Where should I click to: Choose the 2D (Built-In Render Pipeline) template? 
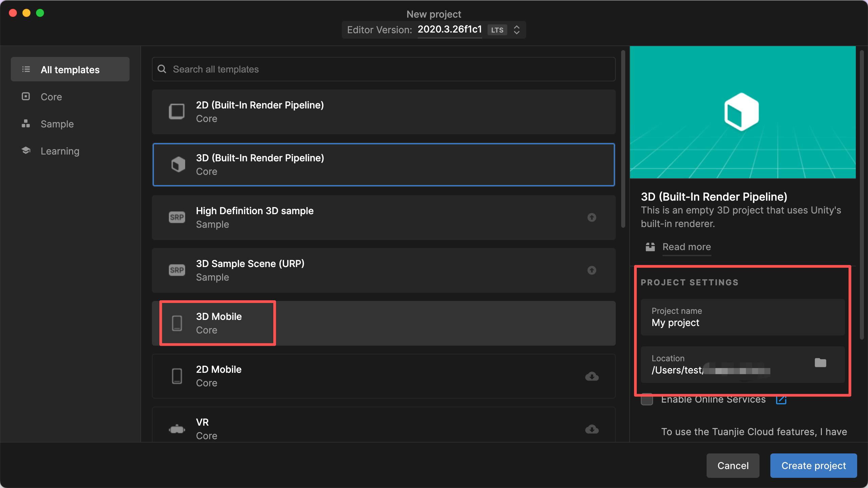[x=383, y=112]
